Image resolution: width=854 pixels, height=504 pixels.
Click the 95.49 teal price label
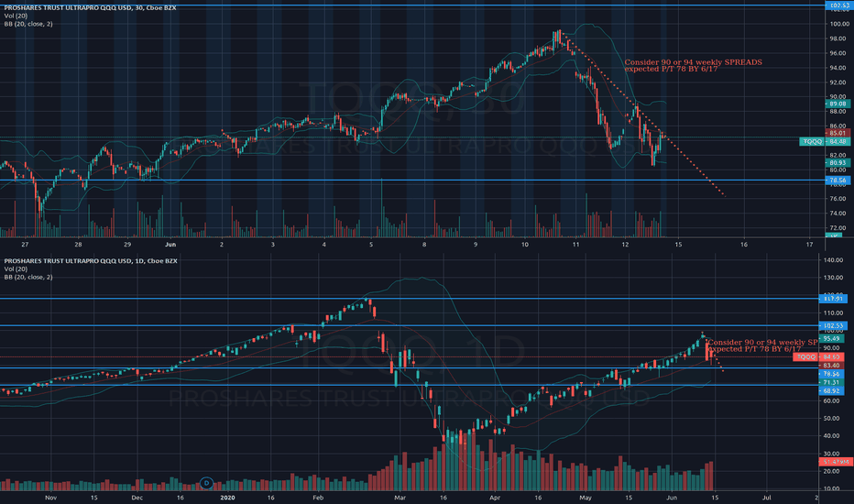(x=832, y=338)
